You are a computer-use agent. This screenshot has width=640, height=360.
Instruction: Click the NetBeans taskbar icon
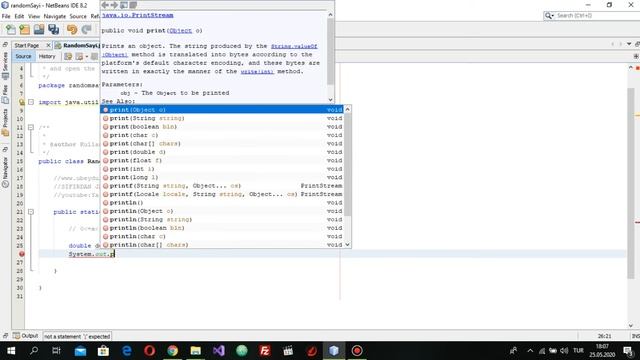point(334,351)
